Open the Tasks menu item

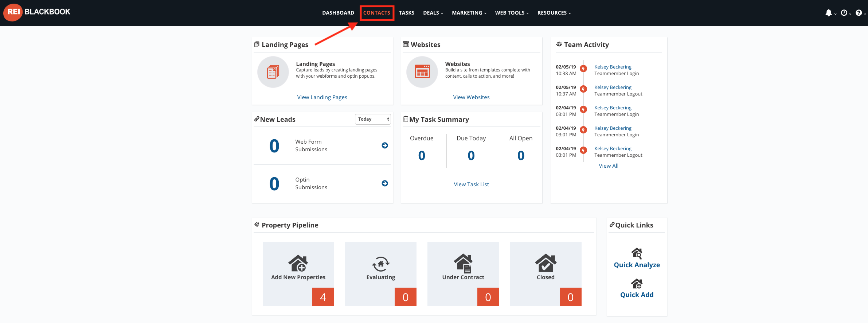406,13
